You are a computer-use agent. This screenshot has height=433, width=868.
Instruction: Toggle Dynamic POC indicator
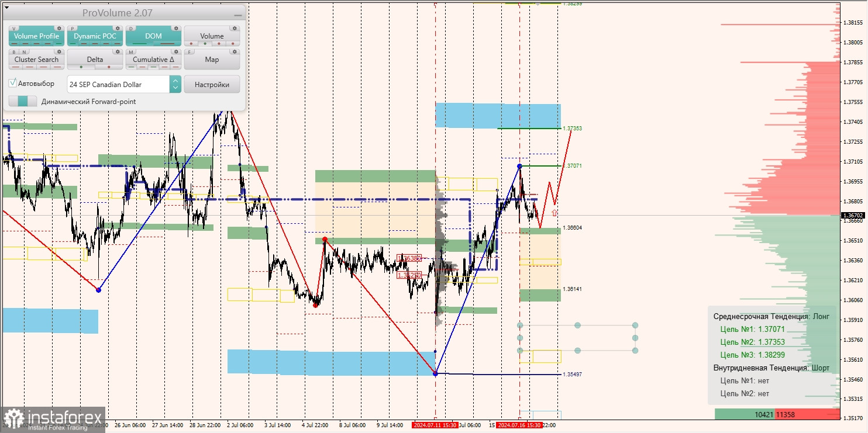95,36
